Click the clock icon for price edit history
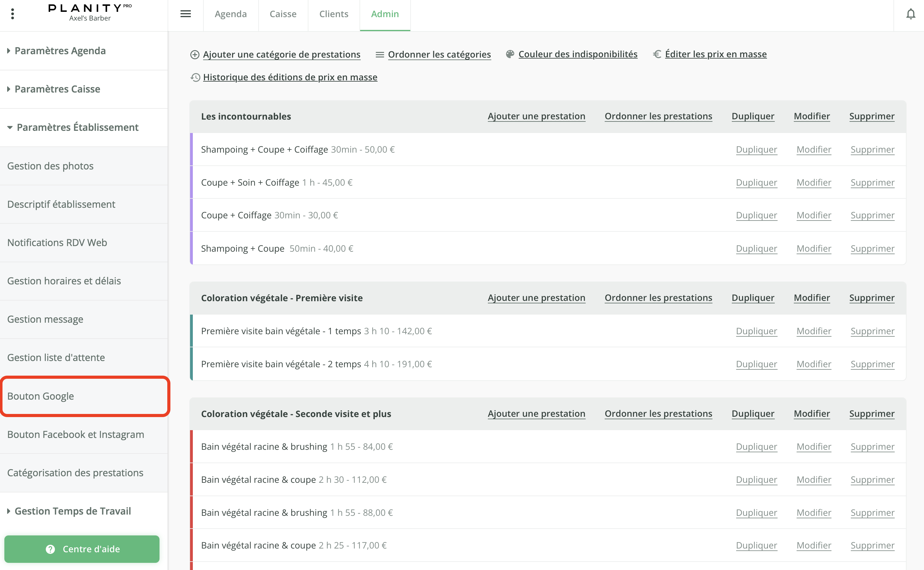This screenshot has height=570, width=924. coord(195,77)
